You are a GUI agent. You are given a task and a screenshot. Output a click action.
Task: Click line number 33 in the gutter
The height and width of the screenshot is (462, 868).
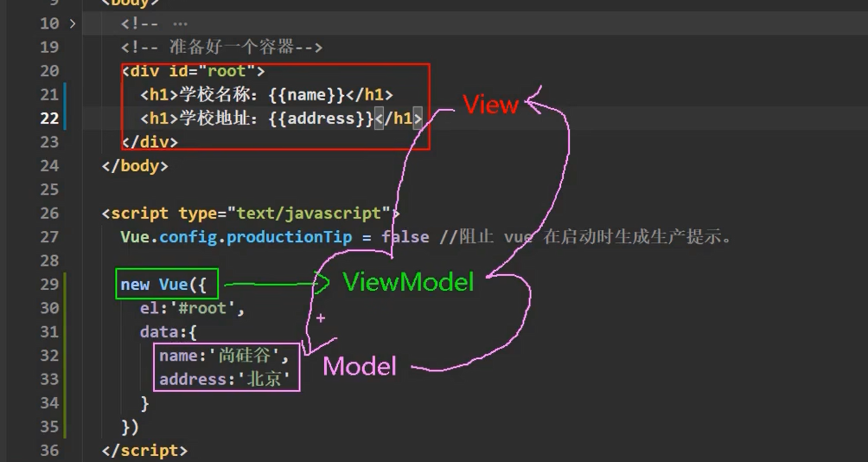(x=49, y=380)
